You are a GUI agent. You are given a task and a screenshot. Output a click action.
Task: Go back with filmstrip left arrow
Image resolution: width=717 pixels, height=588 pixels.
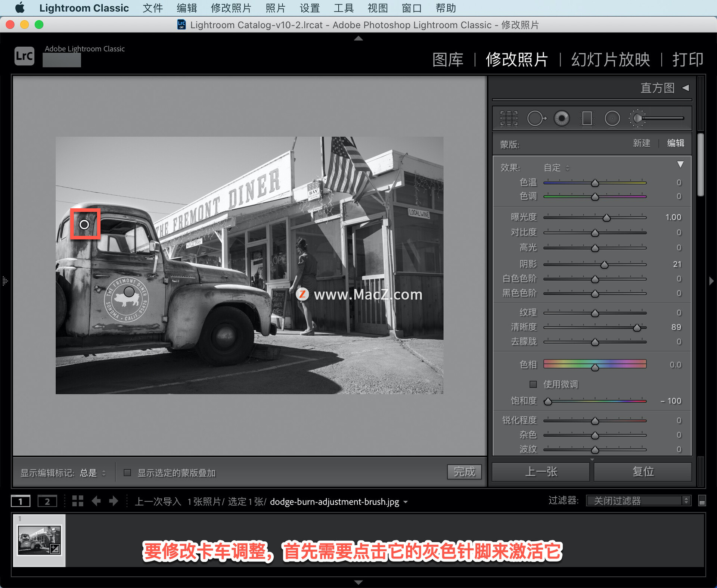(x=96, y=501)
